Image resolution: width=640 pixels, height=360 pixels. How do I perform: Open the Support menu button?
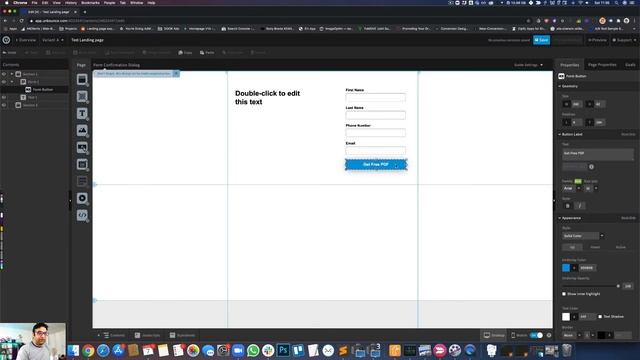[624, 40]
